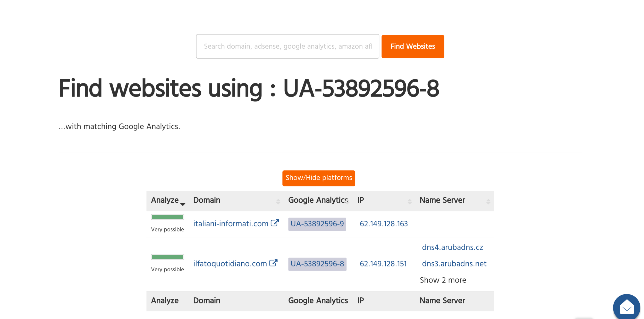Screen dimensions: 644x319
Task: Focus the search domain input field
Action: point(287,46)
